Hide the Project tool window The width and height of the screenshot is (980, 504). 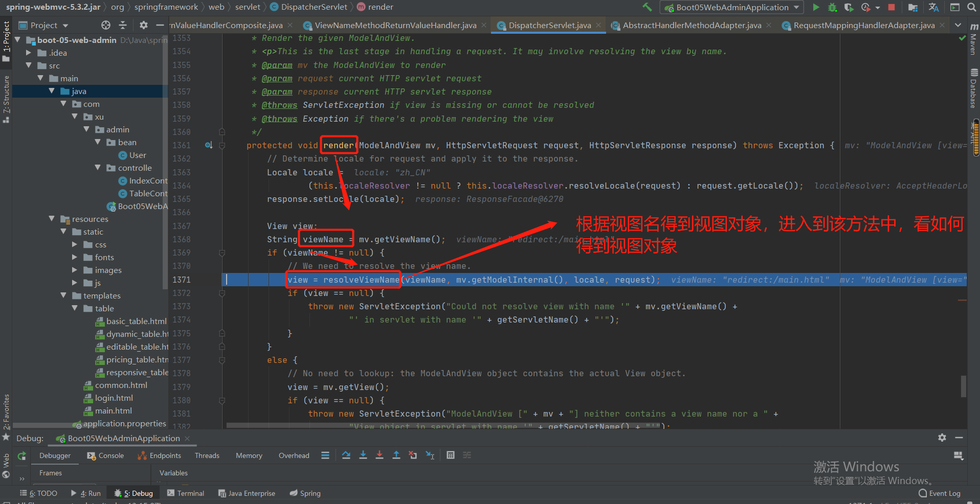point(160,25)
